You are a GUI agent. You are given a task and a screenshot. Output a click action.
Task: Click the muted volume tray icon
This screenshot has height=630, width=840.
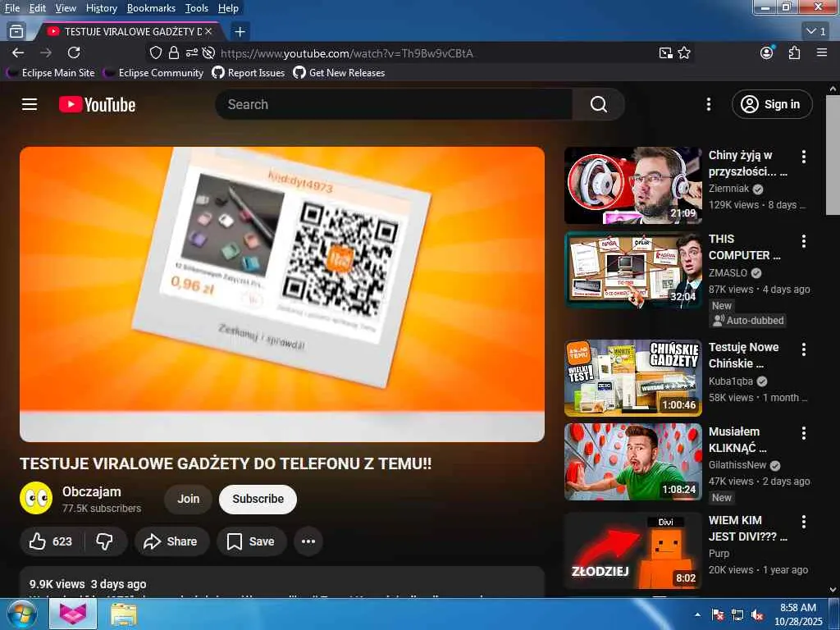[x=757, y=615]
